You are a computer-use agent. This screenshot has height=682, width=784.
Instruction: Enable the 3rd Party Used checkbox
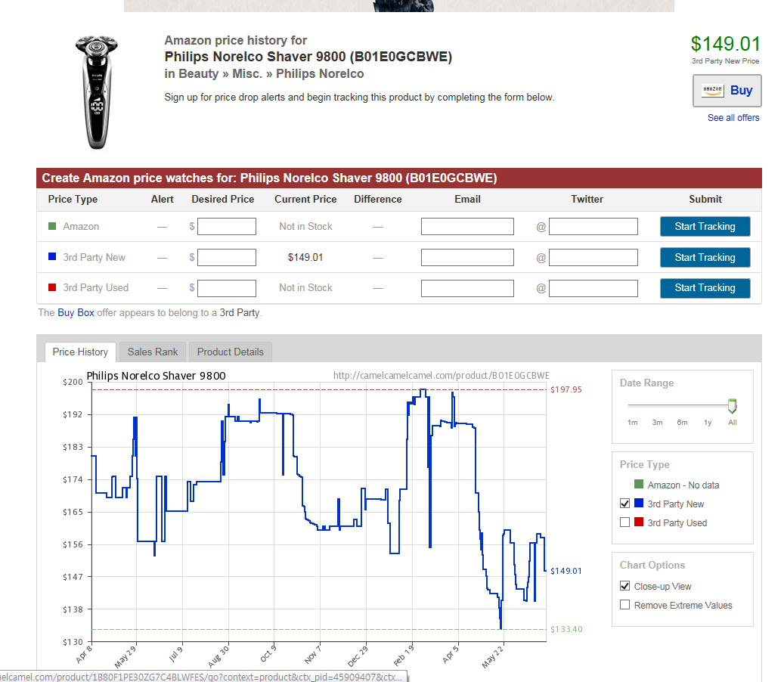pyautogui.click(x=624, y=523)
